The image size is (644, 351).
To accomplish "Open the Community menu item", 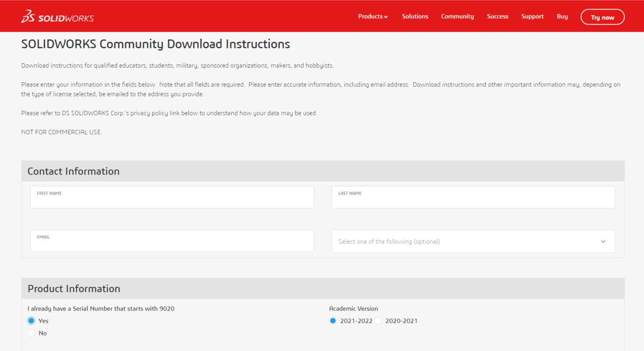I will tap(457, 16).
